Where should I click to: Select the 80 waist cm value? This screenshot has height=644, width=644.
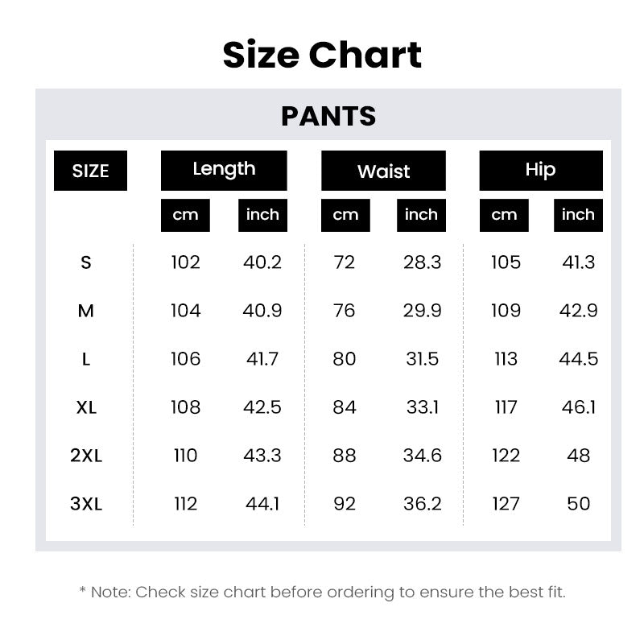pos(345,359)
